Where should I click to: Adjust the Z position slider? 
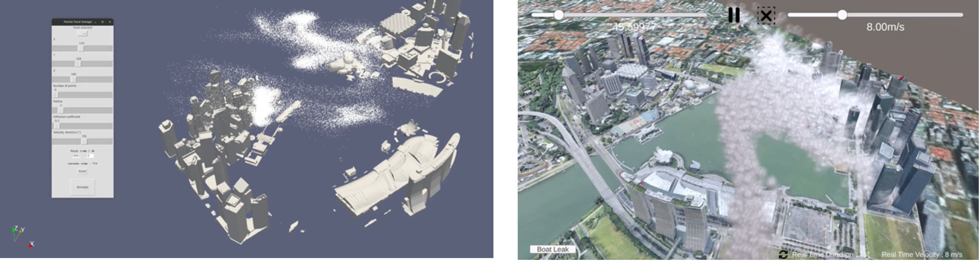click(x=82, y=79)
